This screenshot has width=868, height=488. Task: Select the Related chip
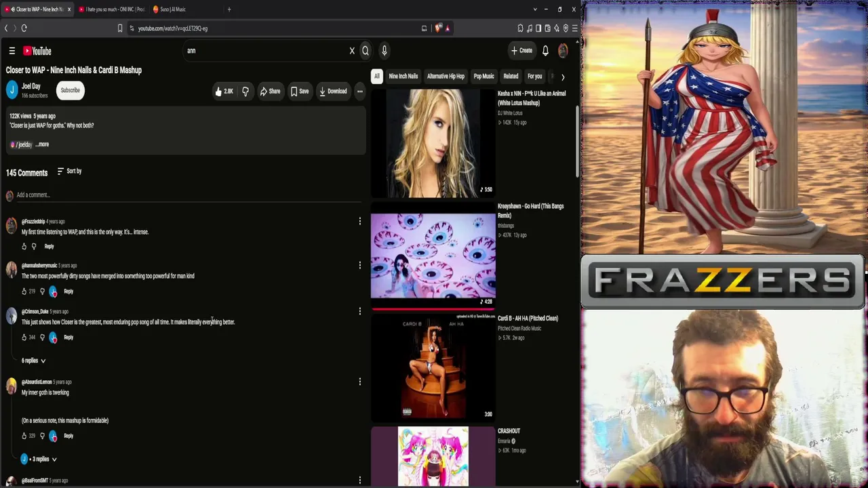(x=511, y=77)
